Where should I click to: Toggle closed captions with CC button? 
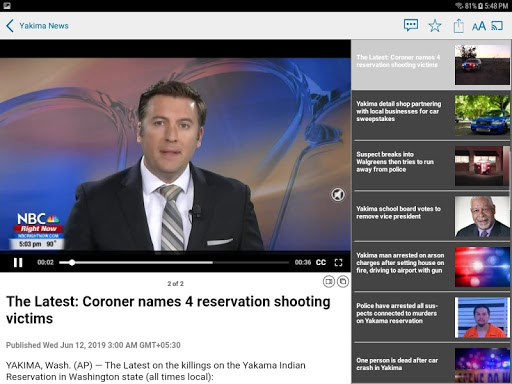click(x=321, y=262)
